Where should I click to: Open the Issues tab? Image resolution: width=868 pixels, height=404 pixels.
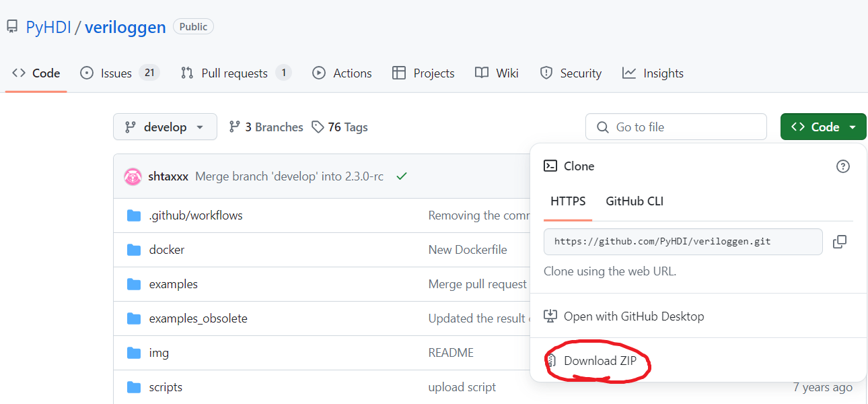pos(120,73)
